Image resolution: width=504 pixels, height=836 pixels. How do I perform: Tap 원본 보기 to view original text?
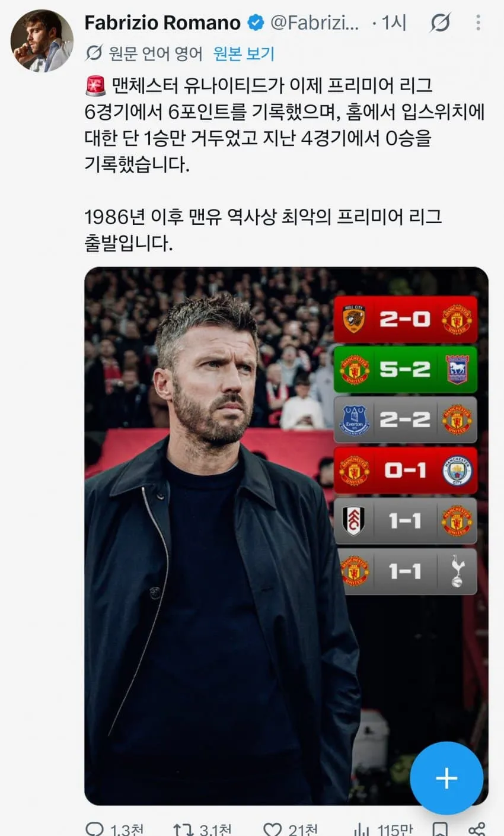pyautogui.click(x=244, y=54)
